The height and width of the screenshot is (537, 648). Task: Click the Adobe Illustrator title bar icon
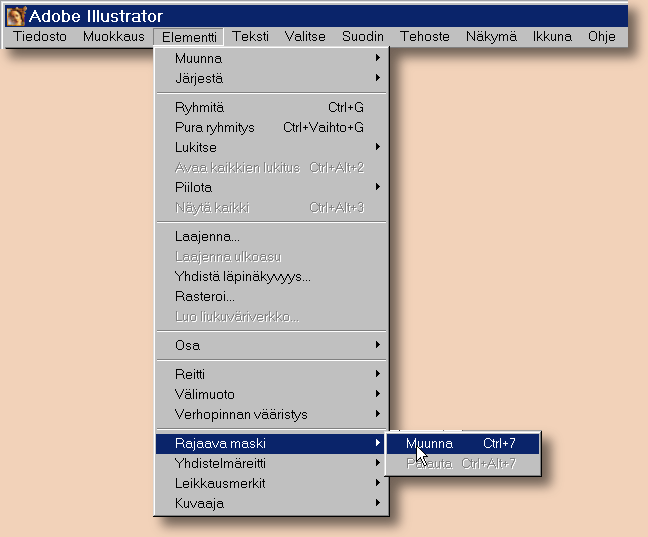coord(16,16)
